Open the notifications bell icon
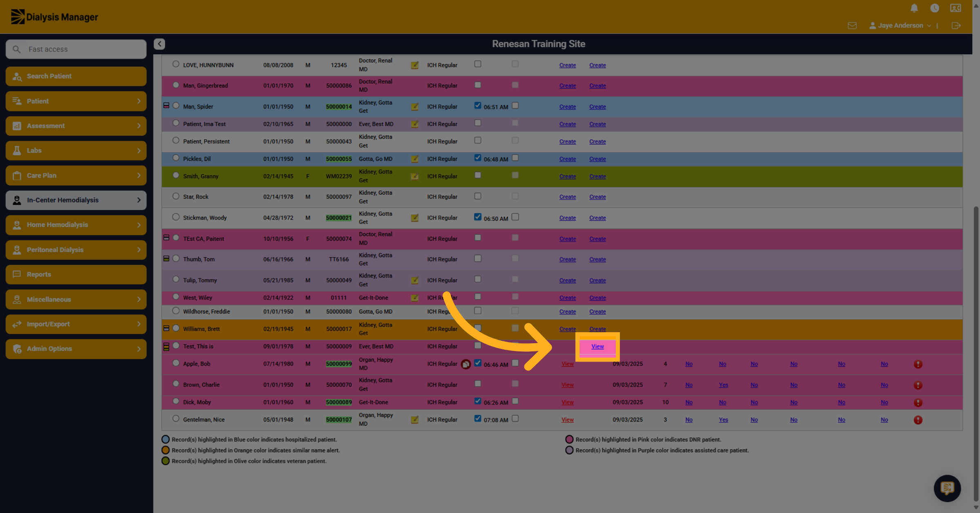This screenshot has width=980, height=513. pos(914,8)
